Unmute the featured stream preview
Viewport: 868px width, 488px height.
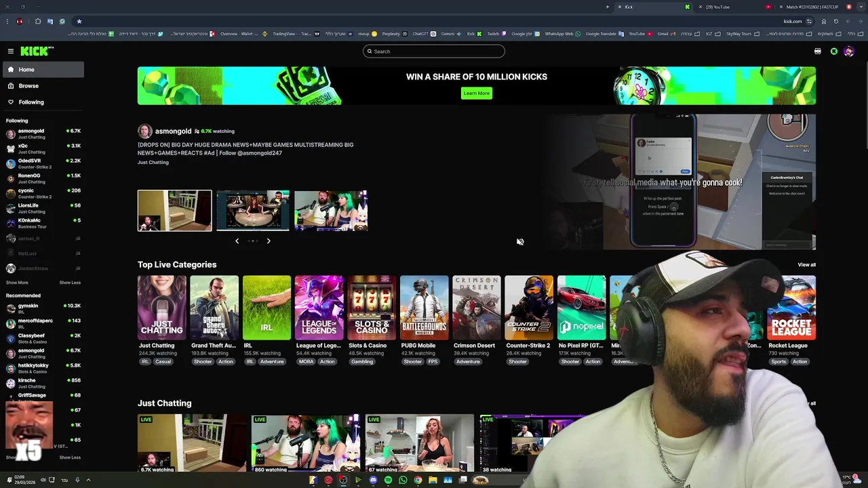coord(520,242)
